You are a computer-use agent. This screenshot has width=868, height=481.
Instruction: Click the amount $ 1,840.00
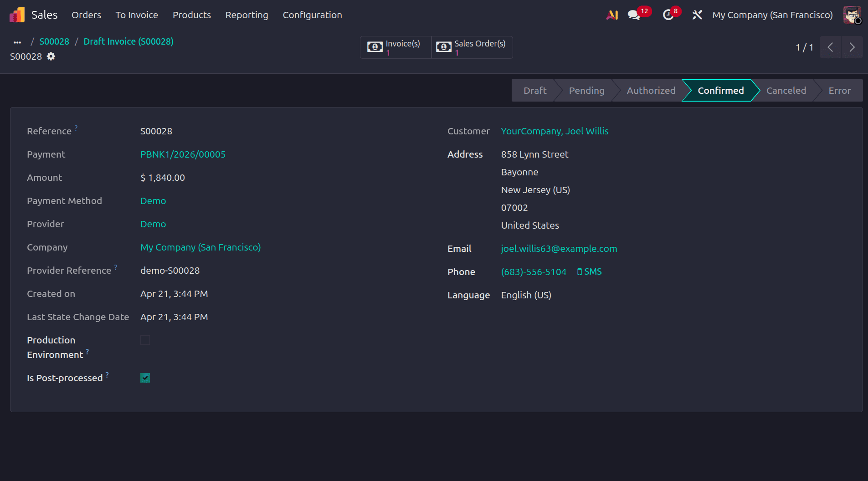pyautogui.click(x=163, y=178)
